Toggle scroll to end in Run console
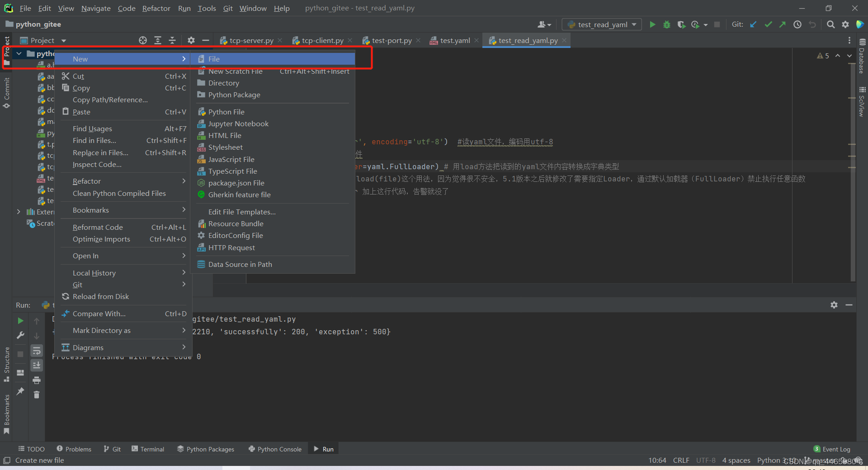Screen dimensions: 868x470 point(37,365)
